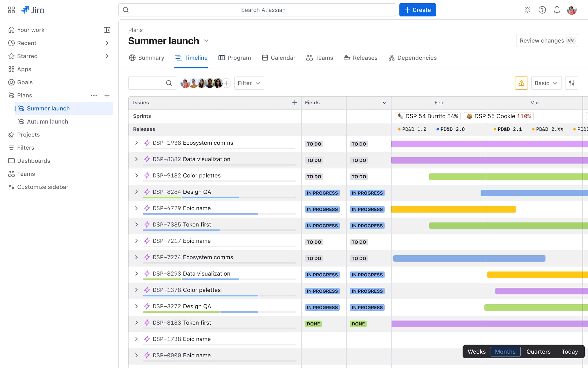This screenshot has height=368, width=588.
Task: Toggle the Today view on the timeline
Action: click(569, 352)
